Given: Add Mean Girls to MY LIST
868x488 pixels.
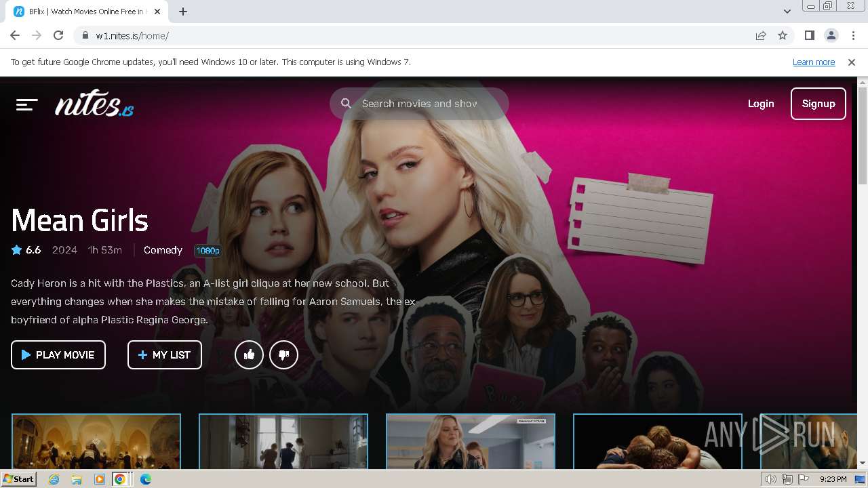Looking at the screenshot, I should tap(165, 354).
